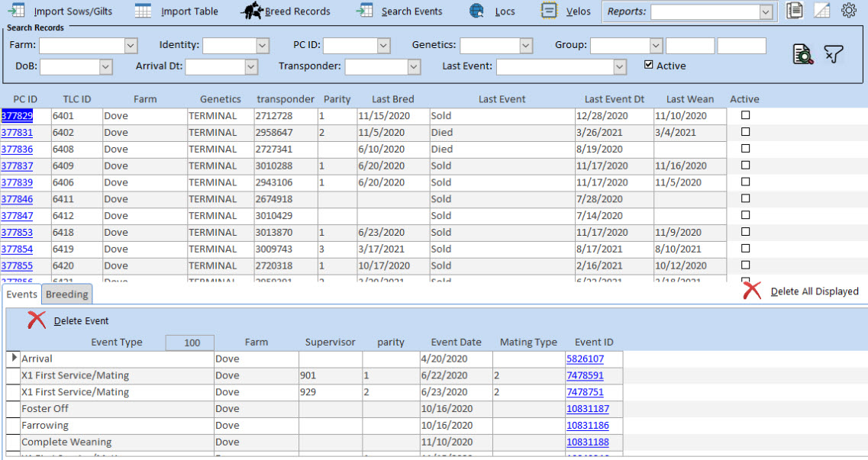
Task: Run the record search magnifier icon
Action: click(x=802, y=54)
